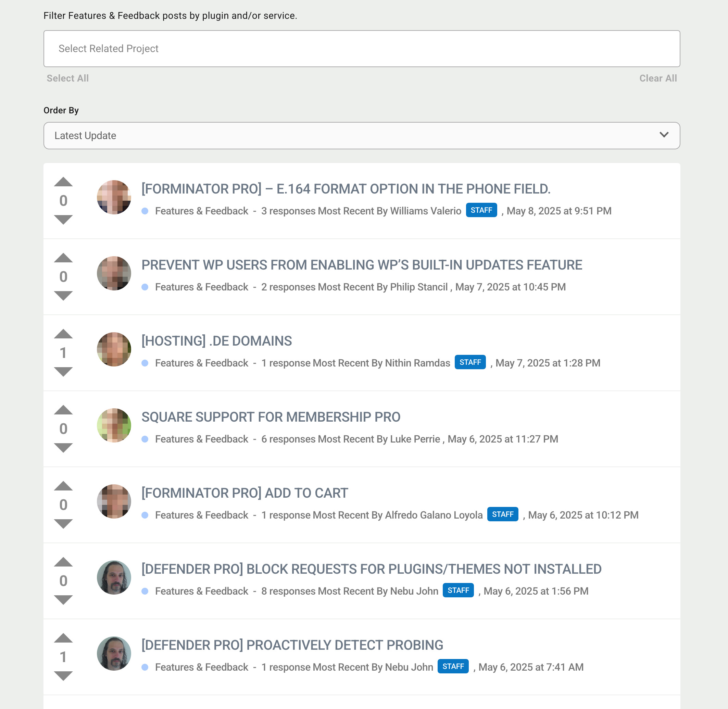
Task: Click STAFF badge next to Nithin Ramdas
Action: [470, 362]
